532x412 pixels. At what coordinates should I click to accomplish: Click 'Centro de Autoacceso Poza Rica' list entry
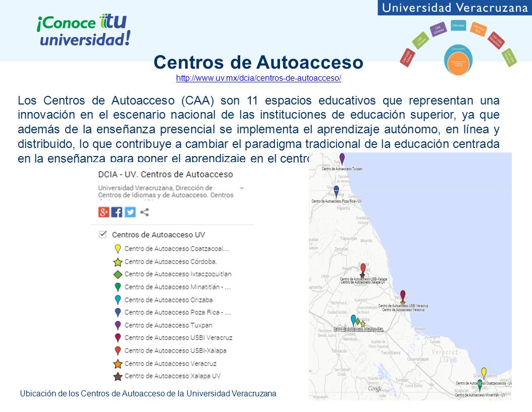coord(178,312)
